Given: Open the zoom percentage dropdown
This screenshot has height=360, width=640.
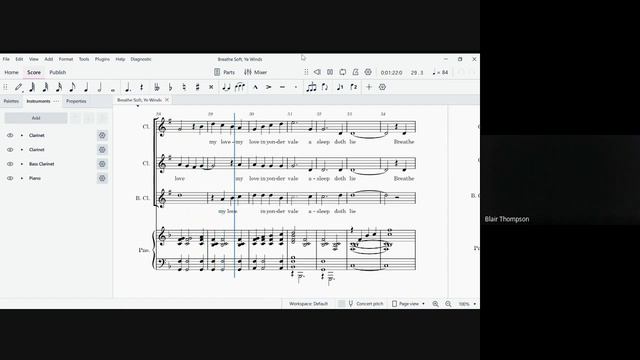Looking at the screenshot, I should click(467, 304).
